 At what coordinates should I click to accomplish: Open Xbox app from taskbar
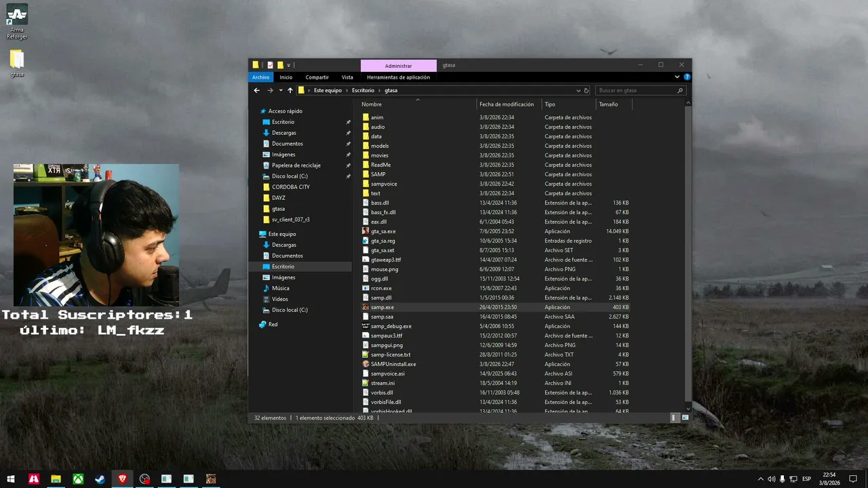[78, 479]
